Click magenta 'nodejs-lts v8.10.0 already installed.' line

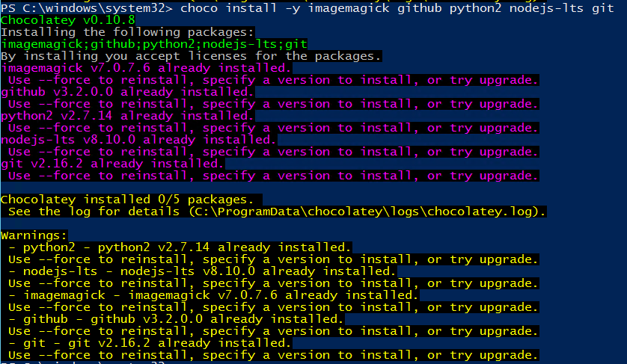[138, 140]
